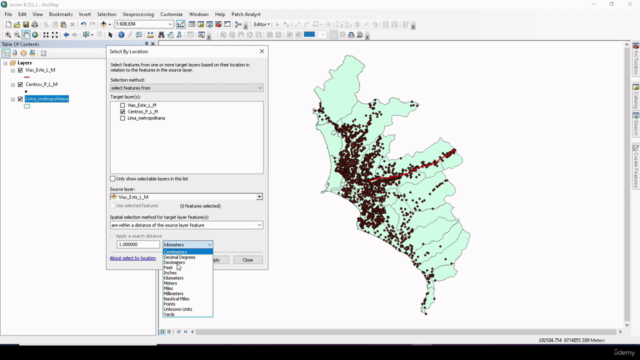List layers by selection
The height and width of the screenshot is (360, 640).
[x=32, y=53]
